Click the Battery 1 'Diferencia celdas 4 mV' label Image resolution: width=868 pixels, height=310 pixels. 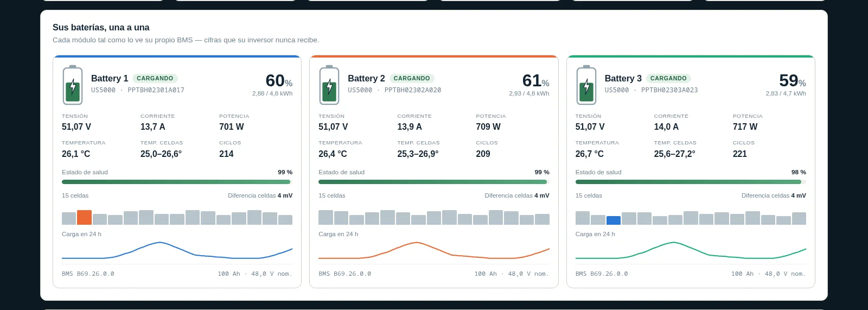260,195
